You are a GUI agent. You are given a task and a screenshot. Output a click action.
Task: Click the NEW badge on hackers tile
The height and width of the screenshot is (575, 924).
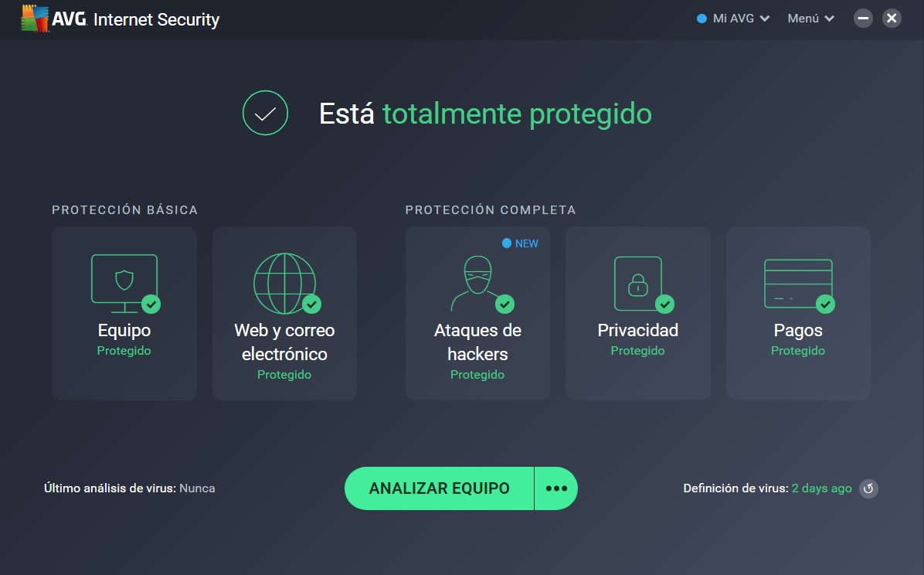coord(520,243)
